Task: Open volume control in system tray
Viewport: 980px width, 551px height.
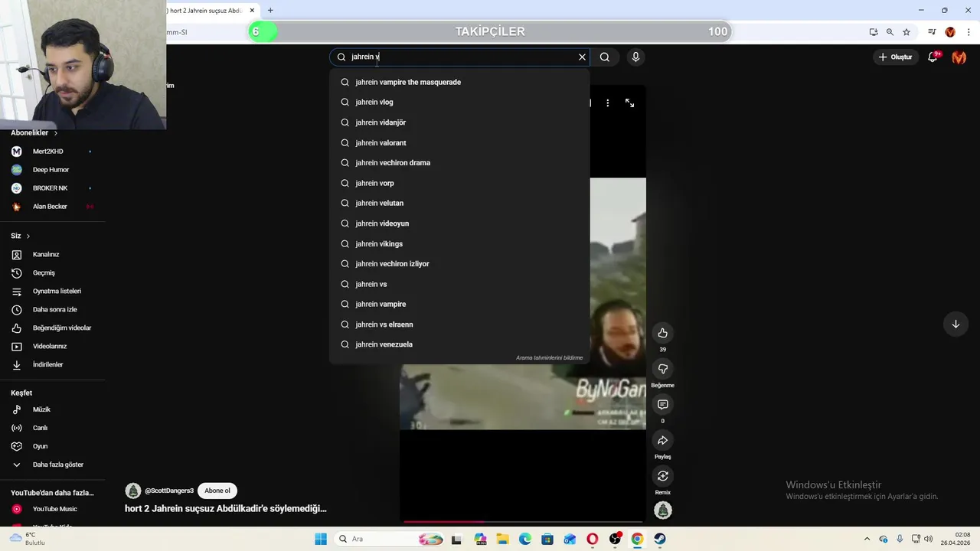Action: coord(929,539)
